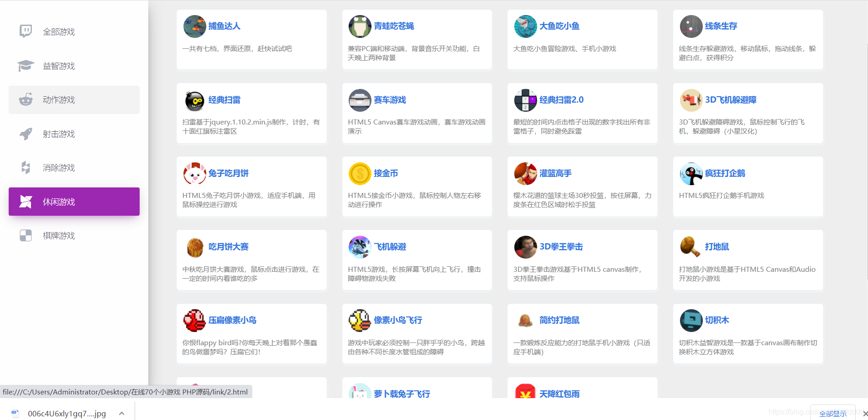The height and width of the screenshot is (420, 868).
Task: Open the 像素小鸟飞行 yellow bird icon
Action: 360,321
